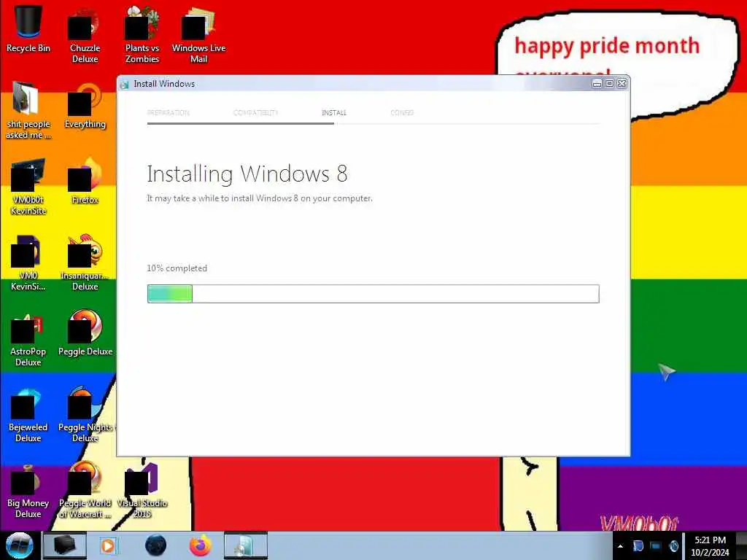Open AstroPop Deluxe desktop shortcut
Screen dimensions: 747x560
(28, 339)
